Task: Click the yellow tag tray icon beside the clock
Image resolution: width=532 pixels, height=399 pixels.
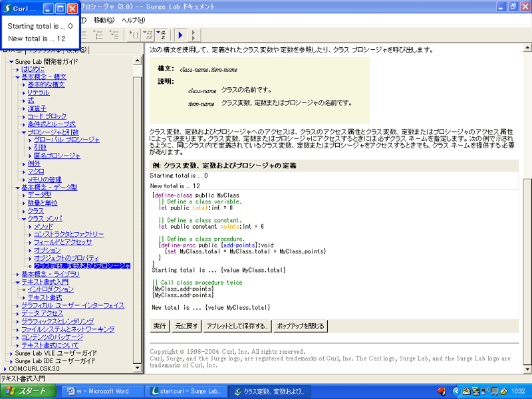Action: (x=503, y=391)
